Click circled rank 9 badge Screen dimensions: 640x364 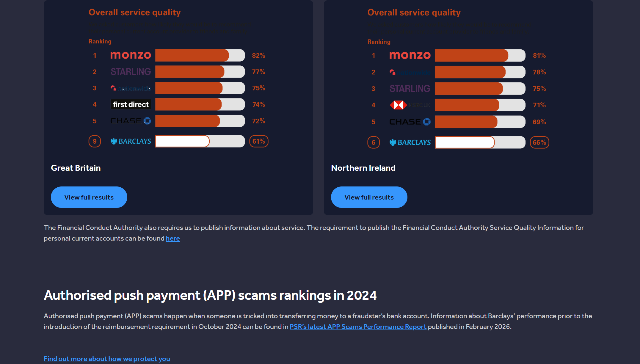pos(95,141)
